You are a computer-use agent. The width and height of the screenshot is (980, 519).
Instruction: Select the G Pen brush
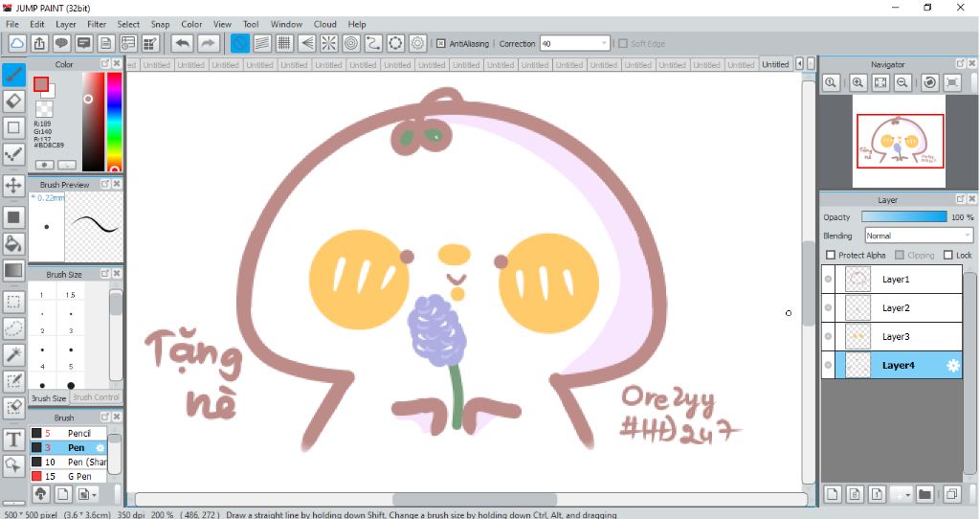click(x=69, y=477)
